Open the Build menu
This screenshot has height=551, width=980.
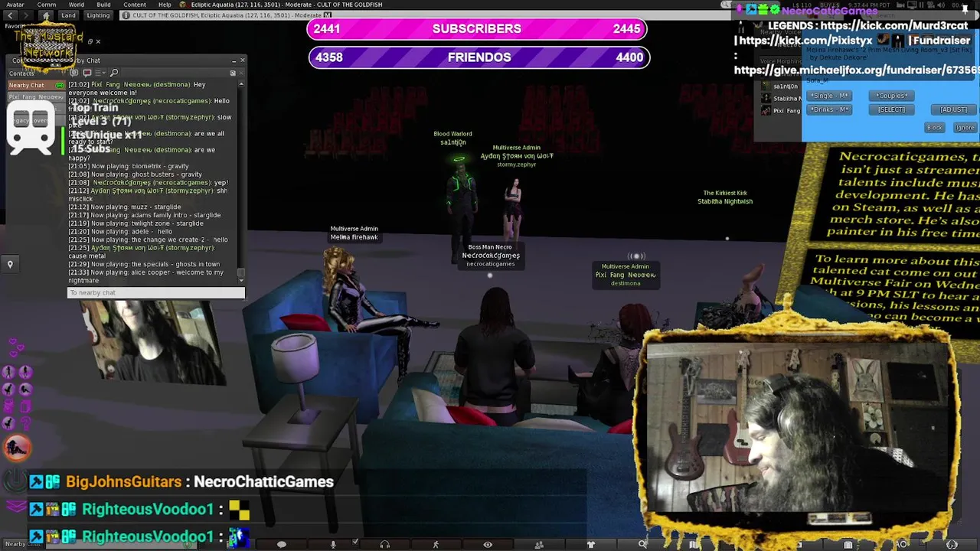[x=103, y=5]
